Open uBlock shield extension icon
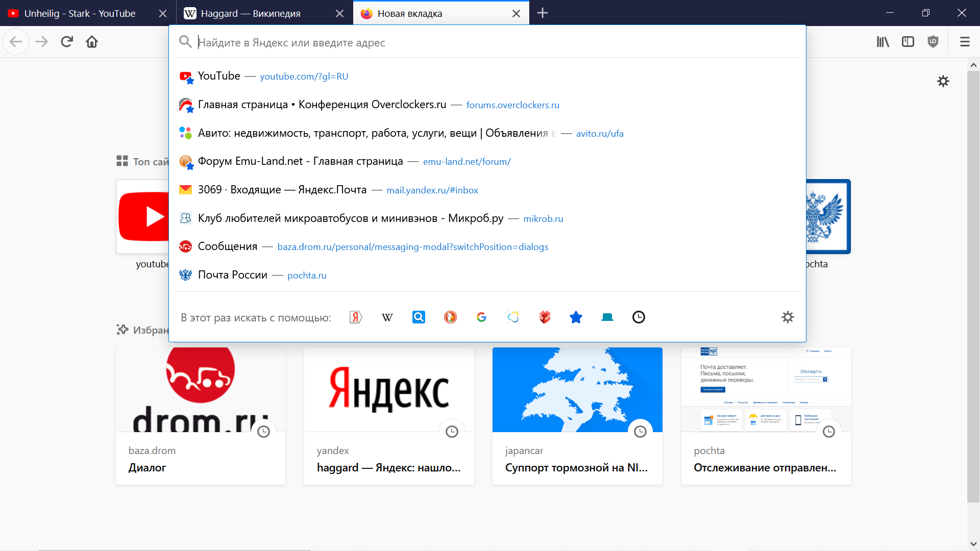The width and height of the screenshot is (980, 551). pyautogui.click(x=933, y=42)
